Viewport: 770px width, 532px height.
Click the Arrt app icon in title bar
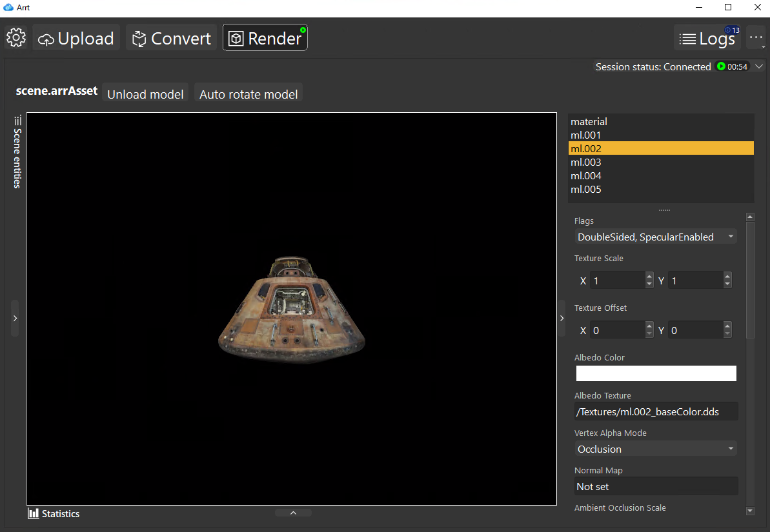tap(8, 7)
